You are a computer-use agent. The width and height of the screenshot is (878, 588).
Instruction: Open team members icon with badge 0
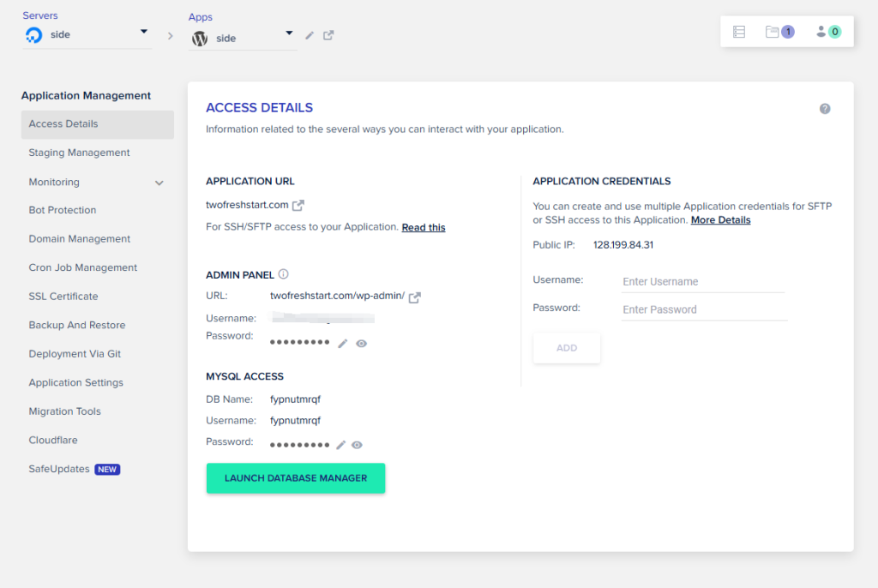828,32
